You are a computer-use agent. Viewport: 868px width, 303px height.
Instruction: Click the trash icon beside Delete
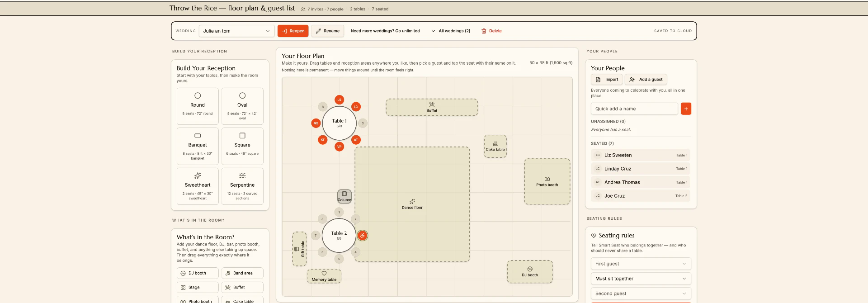(484, 31)
